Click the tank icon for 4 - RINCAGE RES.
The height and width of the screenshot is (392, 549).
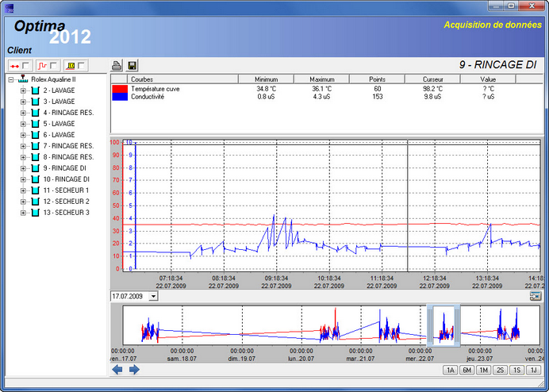[x=36, y=113]
